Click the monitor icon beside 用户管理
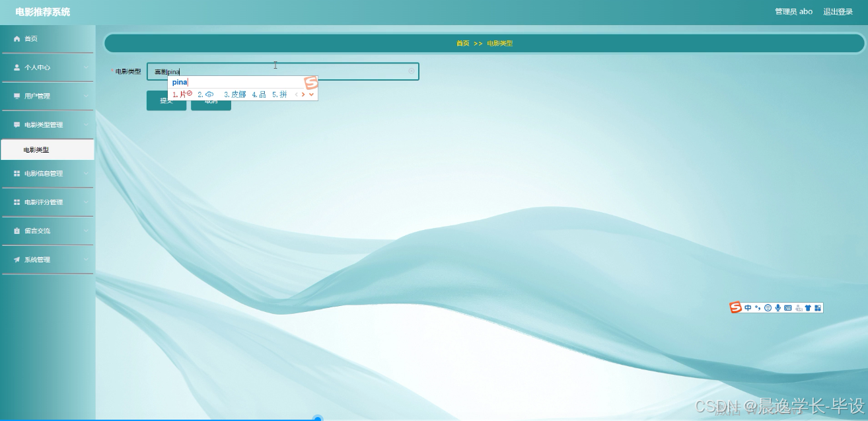868x421 pixels. click(17, 96)
